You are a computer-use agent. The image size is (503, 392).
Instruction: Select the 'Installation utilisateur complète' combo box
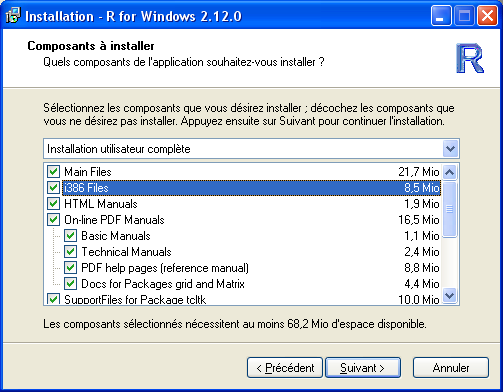251,149
